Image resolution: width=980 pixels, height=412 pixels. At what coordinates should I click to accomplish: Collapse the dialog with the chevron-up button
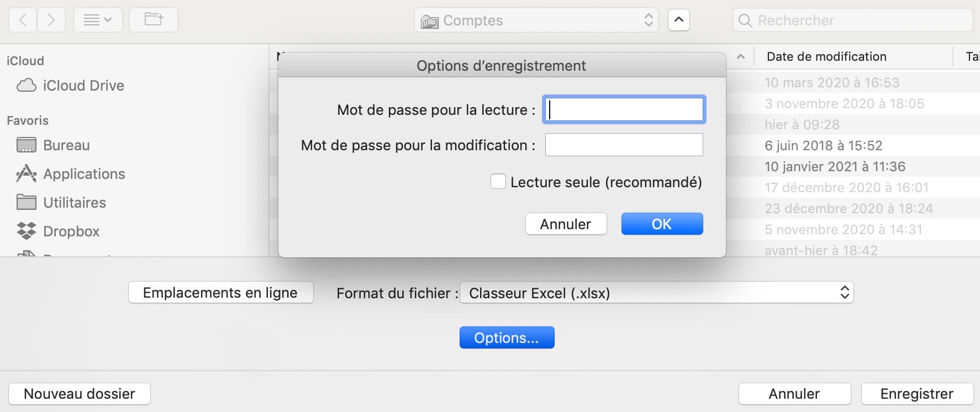(x=679, y=20)
